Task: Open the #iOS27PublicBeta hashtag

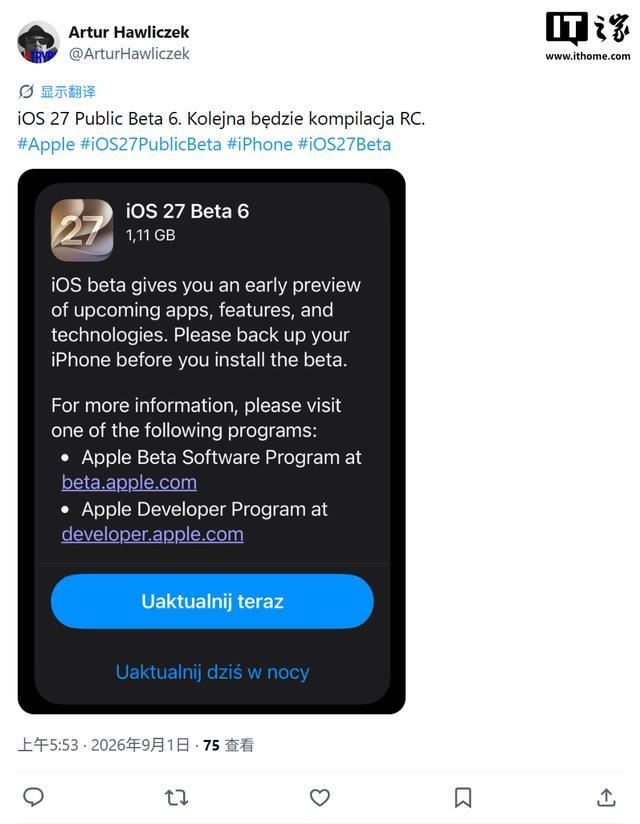Action: (151, 145)
